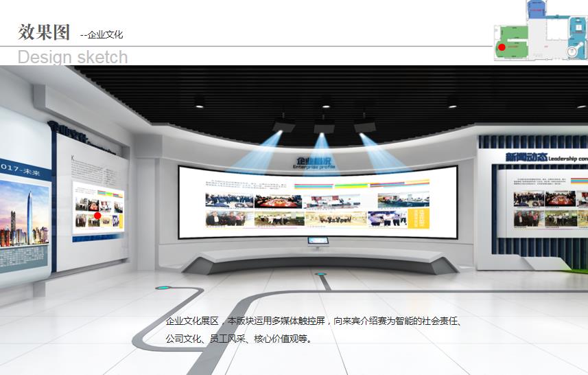588x375 pixels.
Task: Click the '--企业文化' subtitle
Action: tap(102, 34)
